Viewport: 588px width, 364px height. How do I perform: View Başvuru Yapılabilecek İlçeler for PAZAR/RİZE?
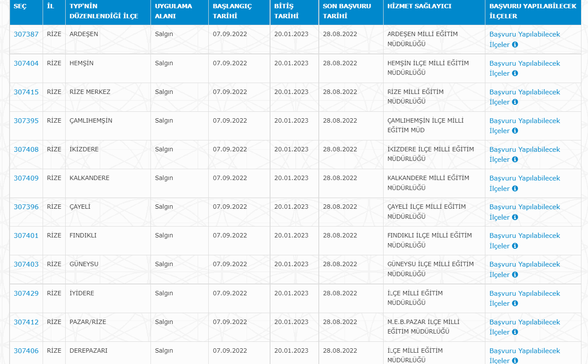point(525,322)
